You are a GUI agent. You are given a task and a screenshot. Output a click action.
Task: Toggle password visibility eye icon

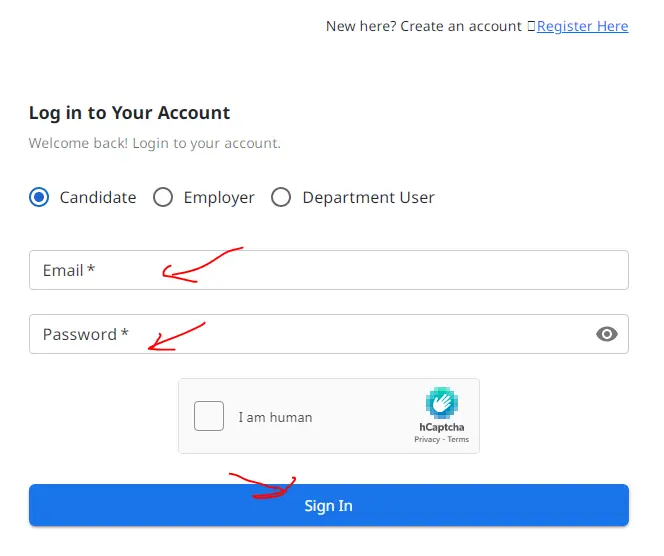(607, 334)
